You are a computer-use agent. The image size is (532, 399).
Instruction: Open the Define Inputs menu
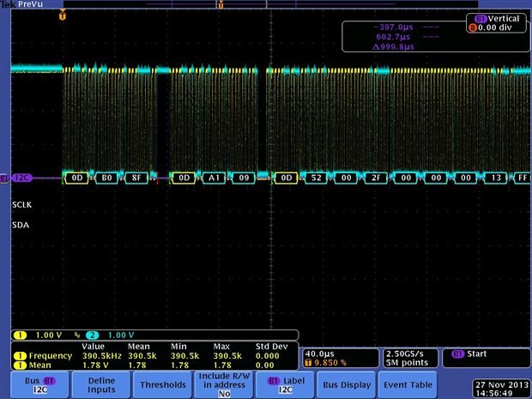[x=100, y=385]
